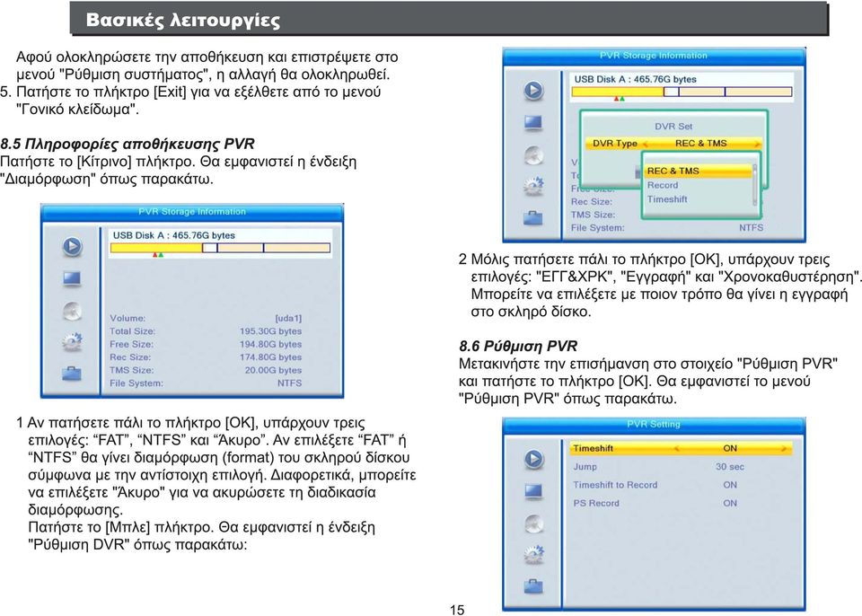The image size is (862, 616).
Task: Click the satellite dish icon beside the Volume [uda1] panel
Action: (72, 311)
